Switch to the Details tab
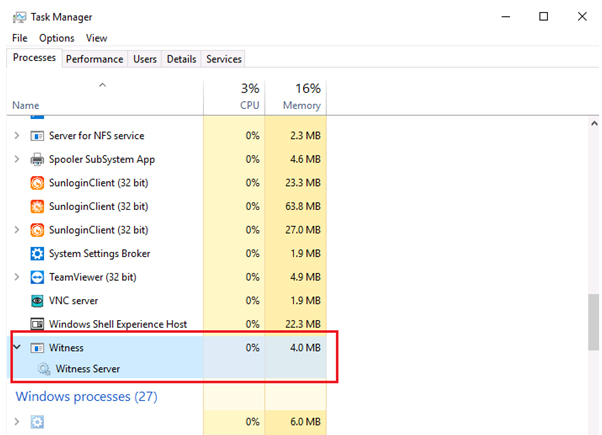The image size is (602, 435). [181, 59]
